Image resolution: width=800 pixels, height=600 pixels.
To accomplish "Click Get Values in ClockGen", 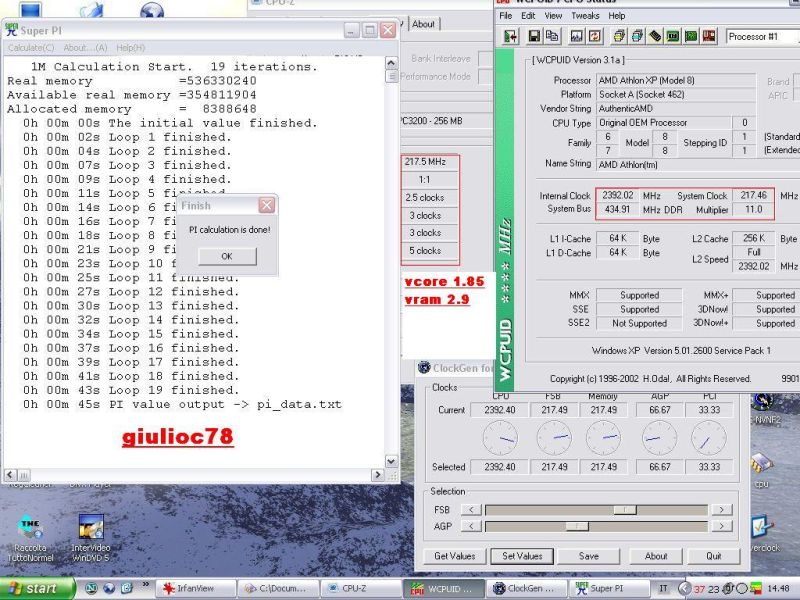I will pos(455,556).
